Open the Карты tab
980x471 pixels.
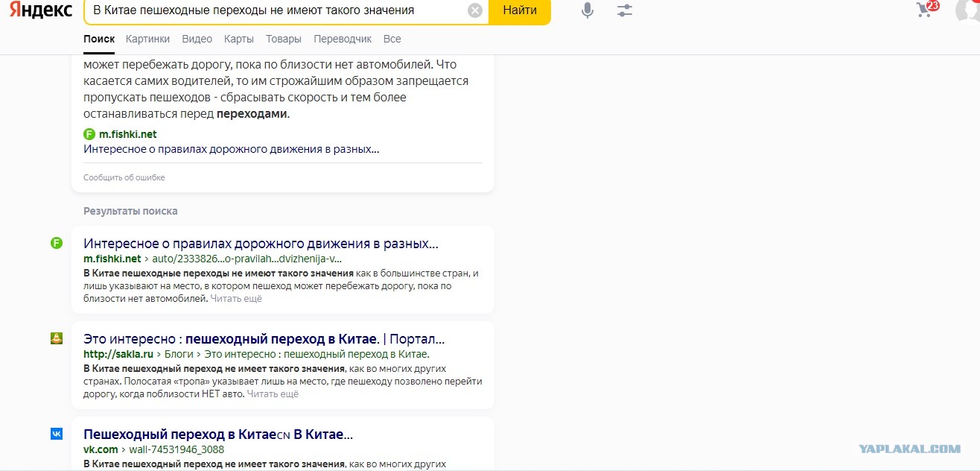point(239,39)
